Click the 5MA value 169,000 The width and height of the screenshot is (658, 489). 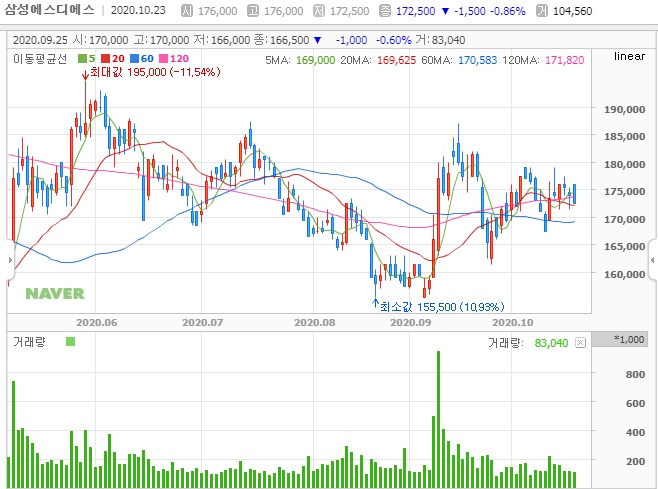tap(316, 60)
